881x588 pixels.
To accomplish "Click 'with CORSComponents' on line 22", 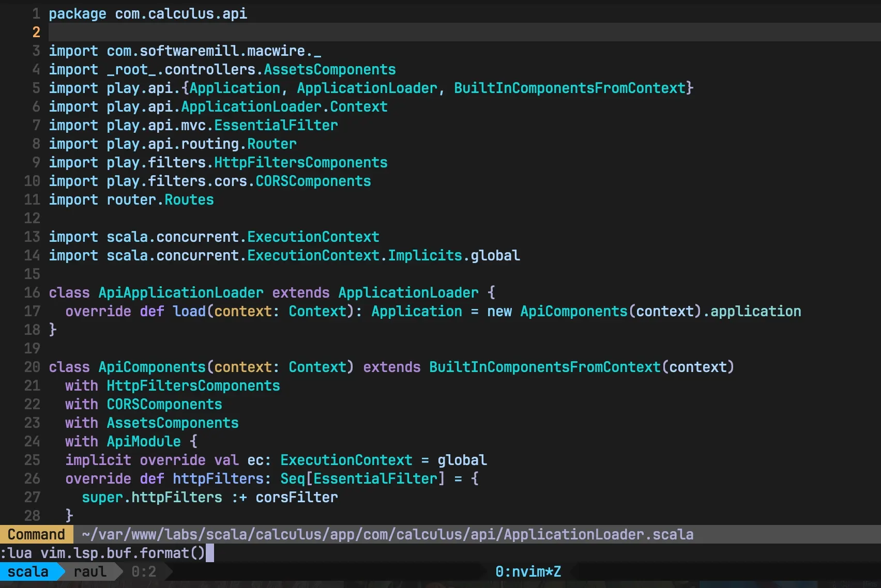I will tap(144, 404).
